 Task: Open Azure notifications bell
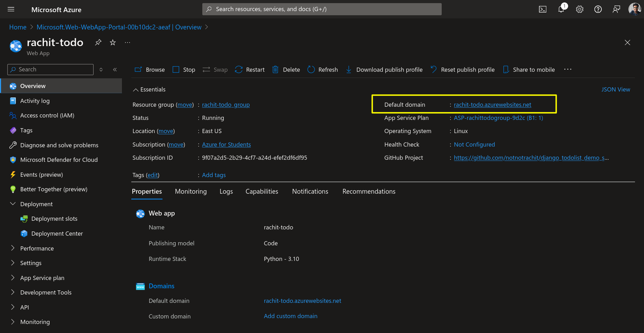click(x=561, y=9)
